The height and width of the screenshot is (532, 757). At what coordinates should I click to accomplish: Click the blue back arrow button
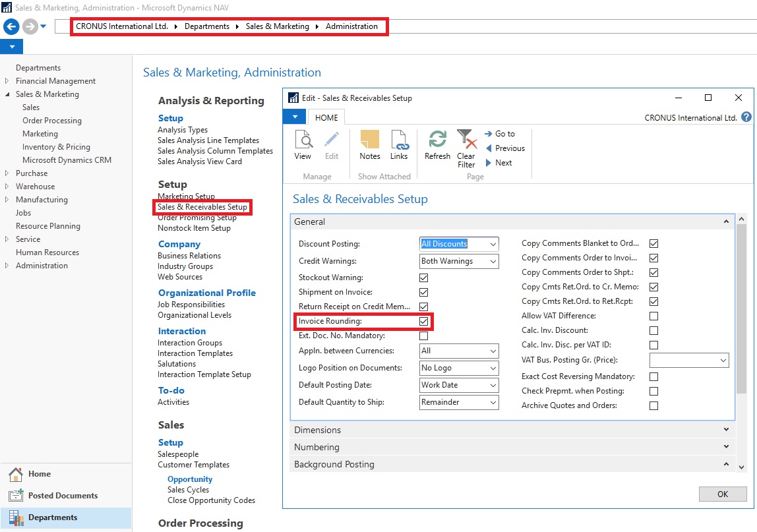(11, 26)
